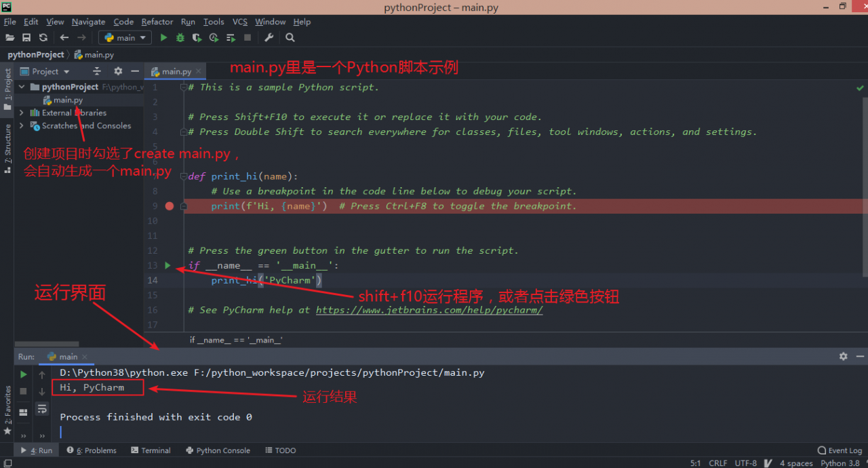Toggle the Structure side tool window
This screenshot has width=868, height=468.
click(7, 149)
